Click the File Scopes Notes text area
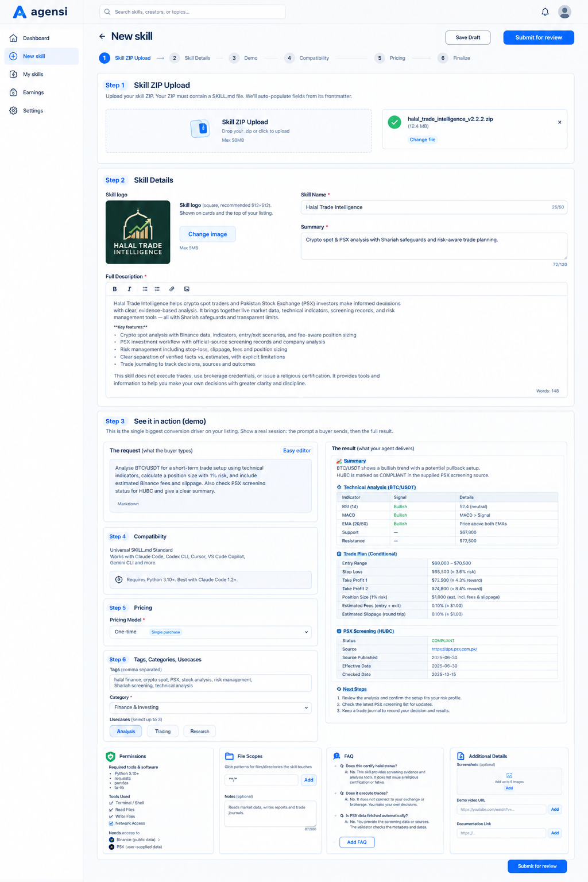Screen dimensions: 588x882 click(270, 814)
